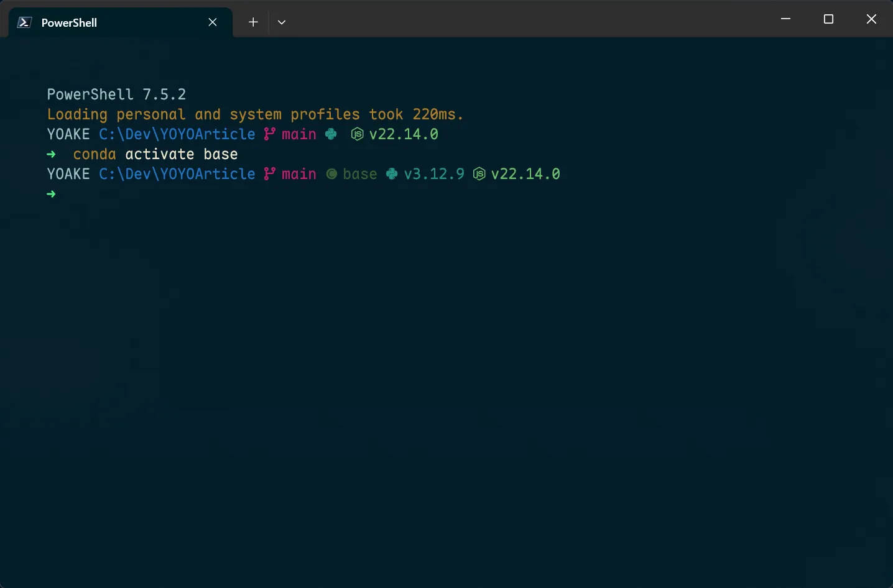This screenshot has width=893, height=588.
Task: Maximize the terminal window
Action: tap(828, 19)
